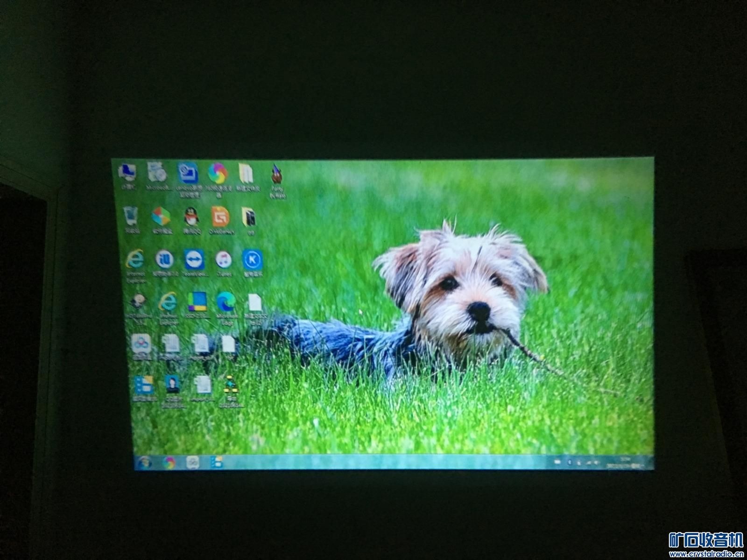Click the Windows Start button

(x=144, y=463)
